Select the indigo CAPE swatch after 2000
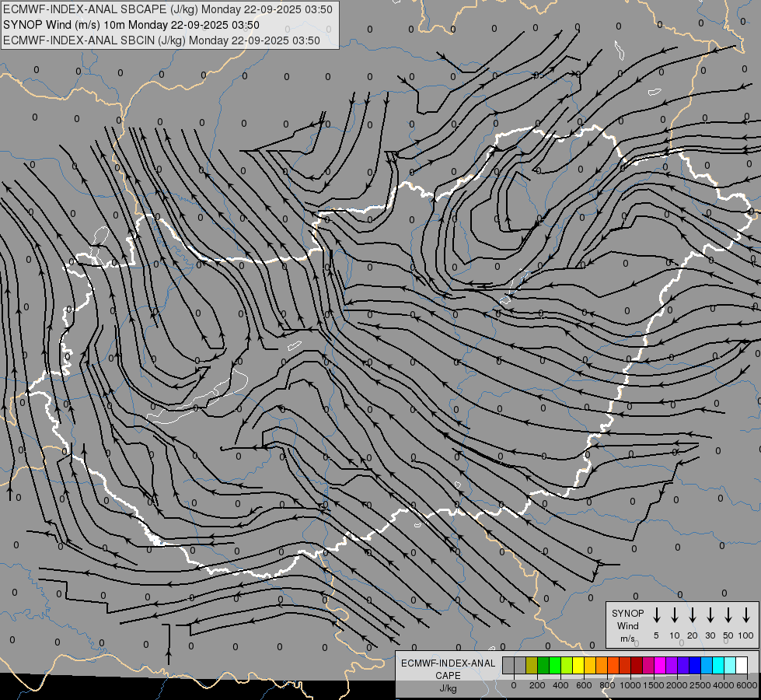Screen dimensions: 761x700 682,665
